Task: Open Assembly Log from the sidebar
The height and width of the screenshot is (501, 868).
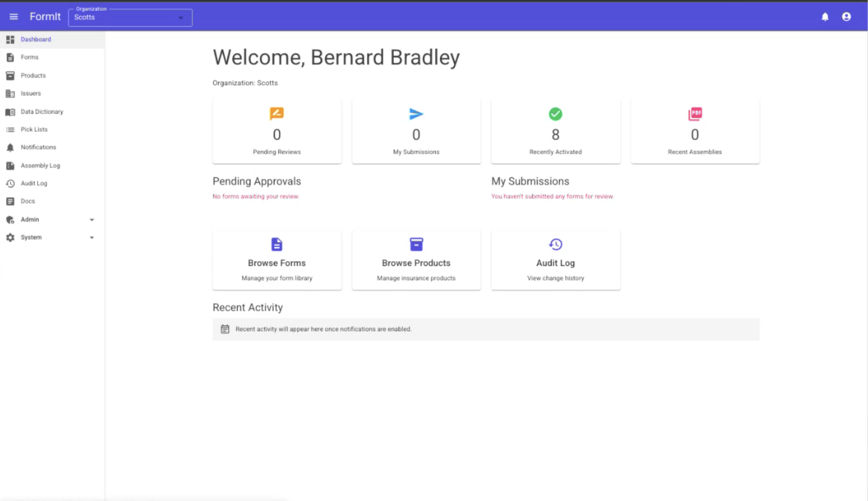Action: click(x=40, y=166)
